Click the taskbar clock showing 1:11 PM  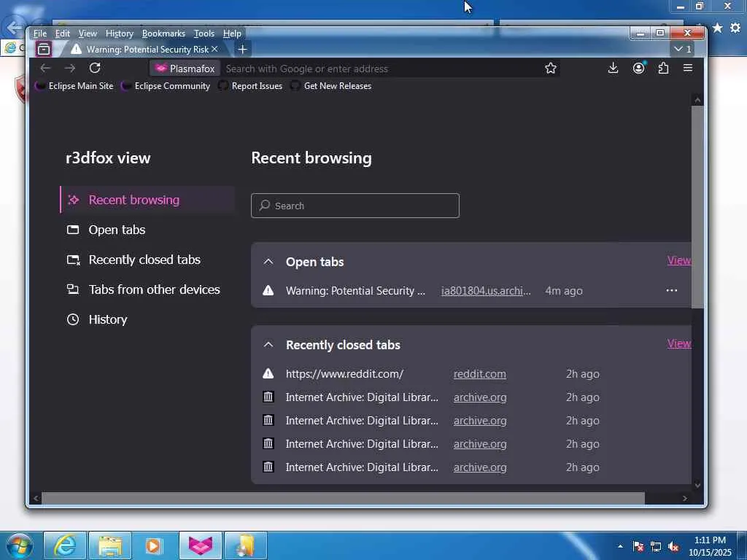pyautogui.click(x=710, y=546)
